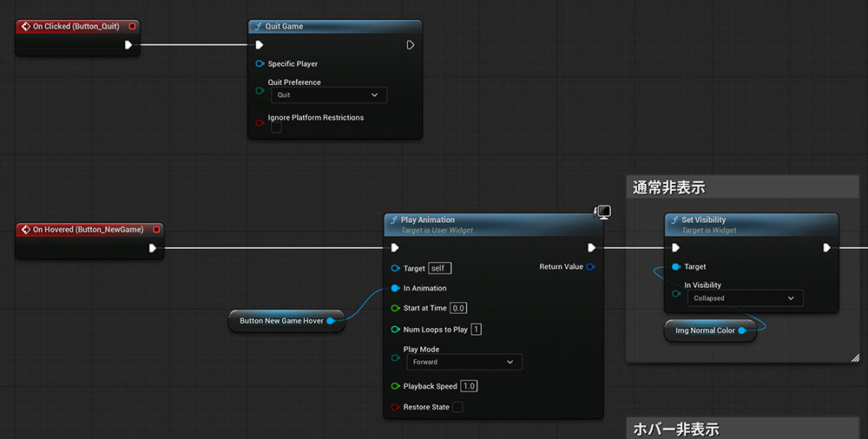Screen dimensions: 868x439
Task: Click the In Animation input pin
Action: pos(395,288)
